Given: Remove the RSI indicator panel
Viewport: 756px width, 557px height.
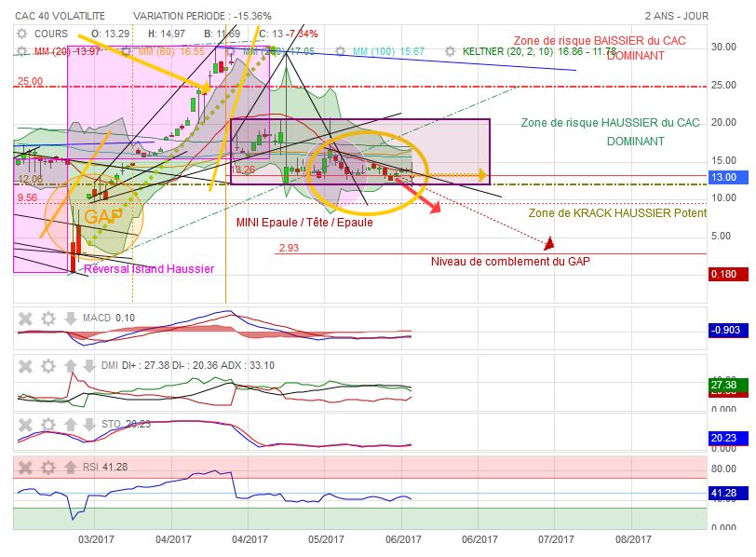Looking at the screenshot, I should (25, 468).
